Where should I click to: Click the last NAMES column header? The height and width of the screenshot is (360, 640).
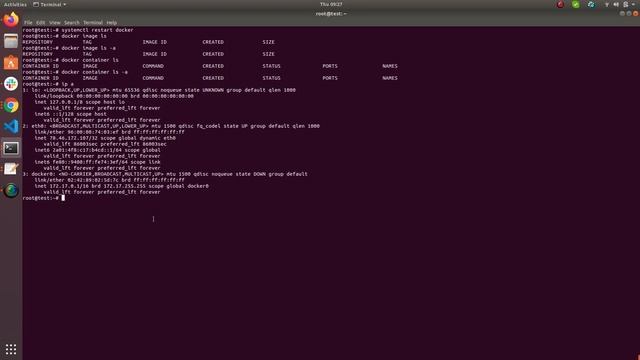pos(390,78)
